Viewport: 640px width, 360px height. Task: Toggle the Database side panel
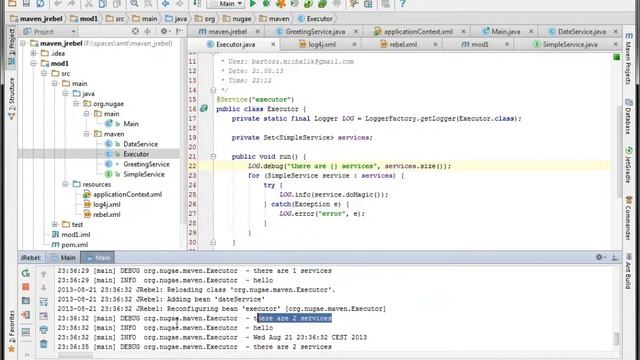click(x=629, y=116)
